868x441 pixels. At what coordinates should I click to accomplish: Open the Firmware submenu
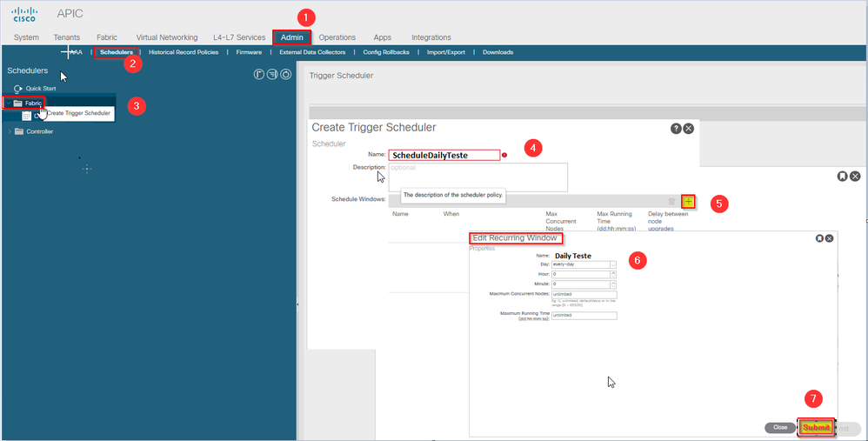click(x=249, y=52)
